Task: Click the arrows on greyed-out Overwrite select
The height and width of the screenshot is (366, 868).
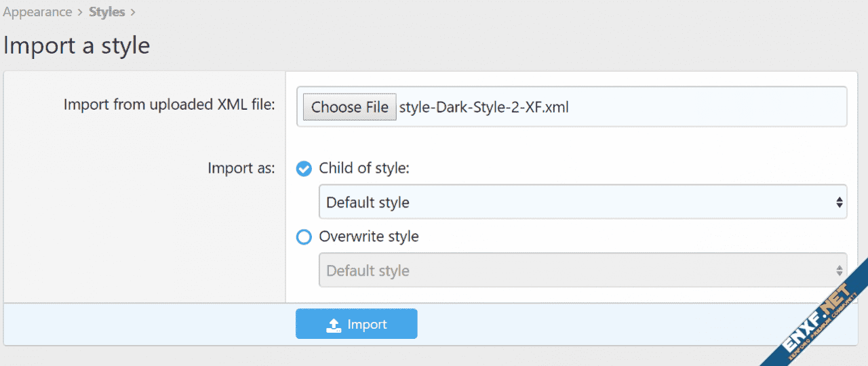Action: [x=840, y=270]
